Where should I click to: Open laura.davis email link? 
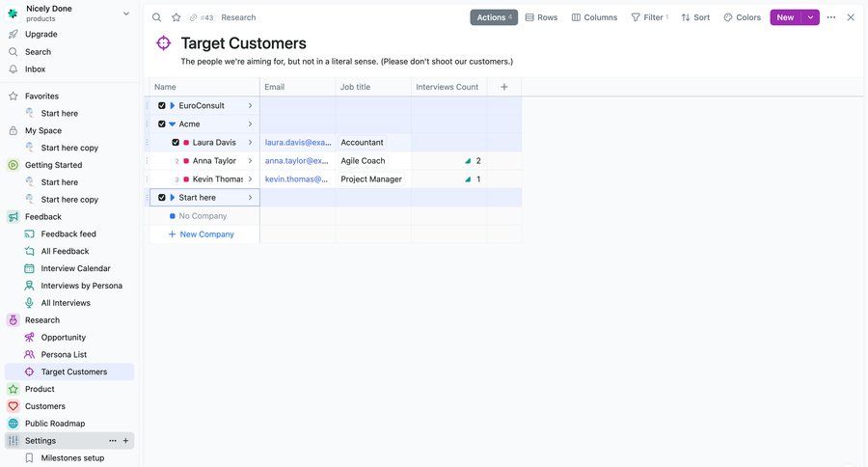pyautogui.click(x=298, y=143)
